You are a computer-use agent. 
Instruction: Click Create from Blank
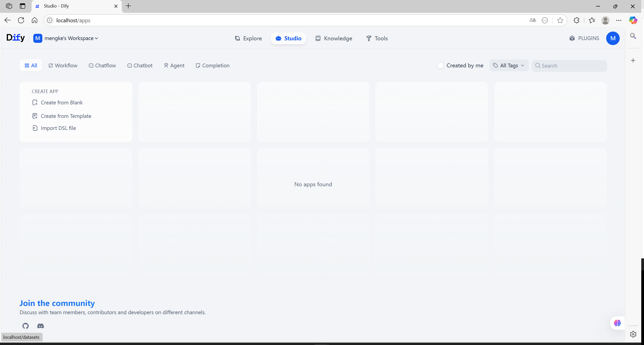pyautogui.click(x=61, y=103)
